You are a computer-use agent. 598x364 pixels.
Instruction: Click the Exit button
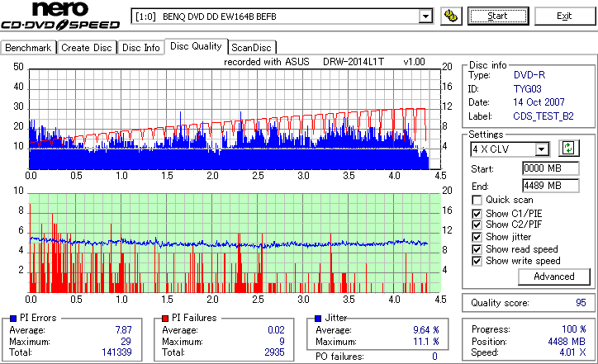coord(564,16)
